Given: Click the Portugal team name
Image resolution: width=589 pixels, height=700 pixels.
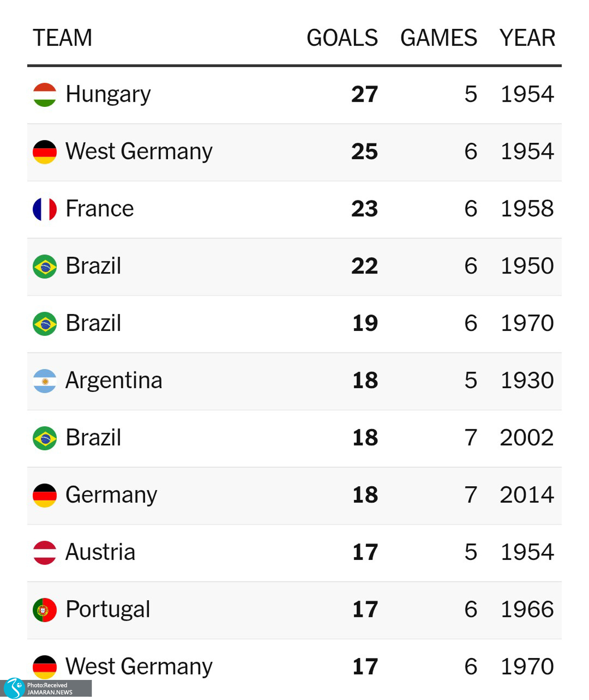Looking at the screenshot, I should (x=108, y=610).
